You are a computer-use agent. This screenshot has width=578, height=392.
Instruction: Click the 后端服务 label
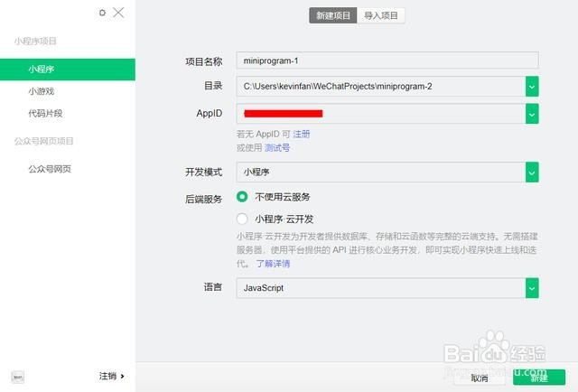click(203, 199)
